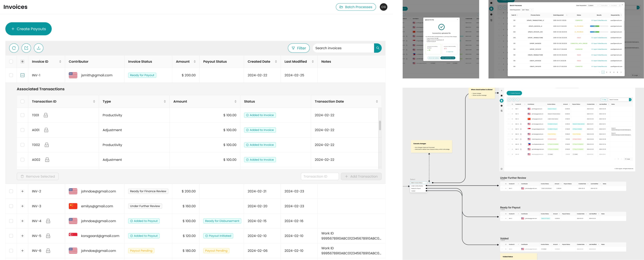Open the Filter button
This screenshot has width=644, height=260.
pyautogui.click(x=299, y=48)
